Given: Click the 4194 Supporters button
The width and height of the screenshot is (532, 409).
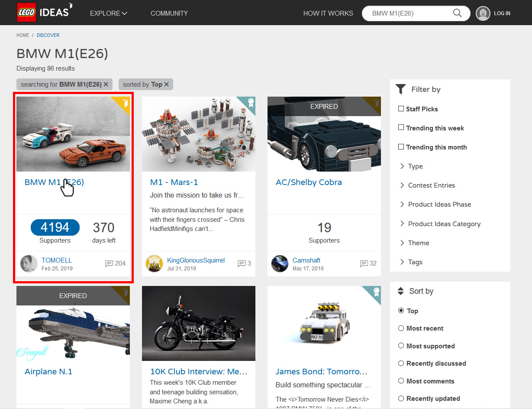Looking at the screenshot, I should tap(55, 227).
